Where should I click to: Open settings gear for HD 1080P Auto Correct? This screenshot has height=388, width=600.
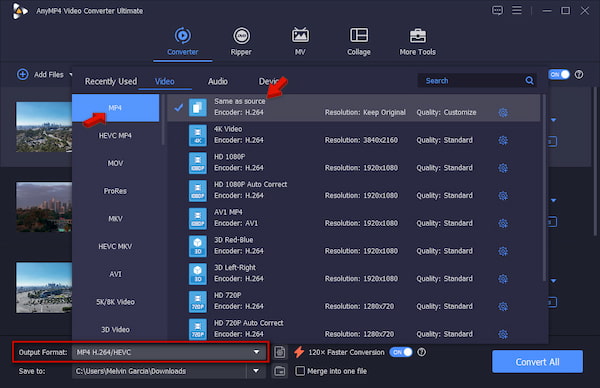point(503,196)
